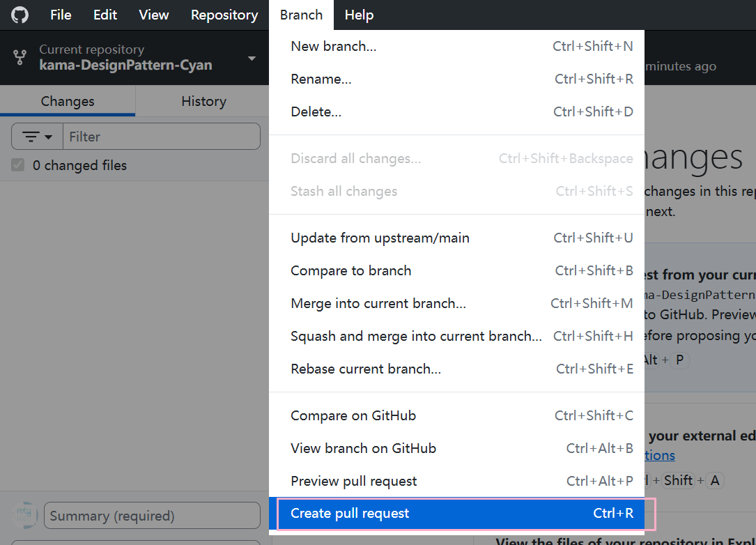Select Compare on GitHub

tap(456, 416)
